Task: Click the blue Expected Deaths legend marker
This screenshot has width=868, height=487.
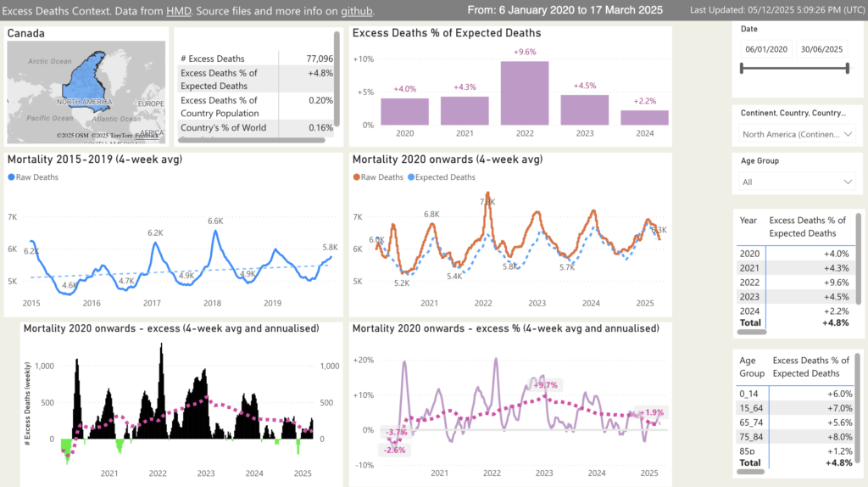Action: (x=411, y=177)
